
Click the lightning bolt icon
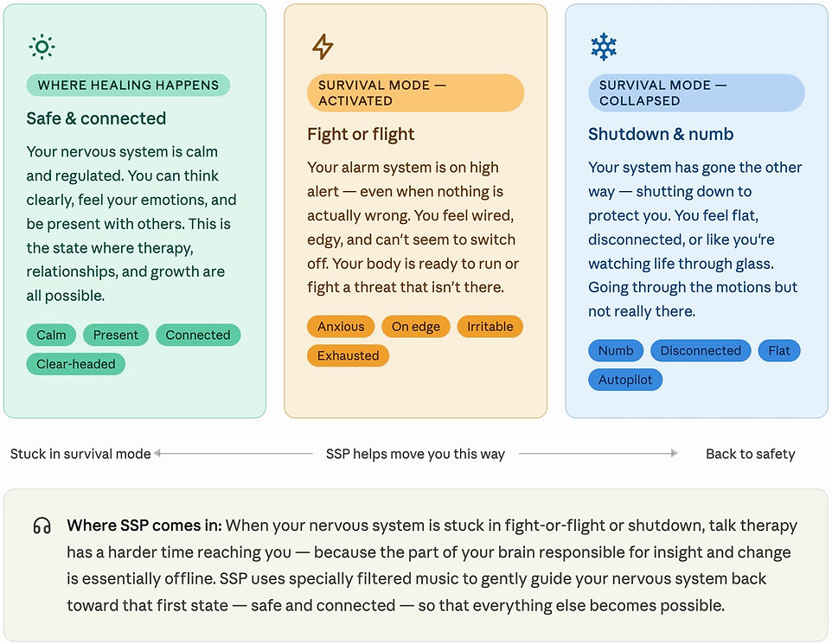(x=323, y=47)
